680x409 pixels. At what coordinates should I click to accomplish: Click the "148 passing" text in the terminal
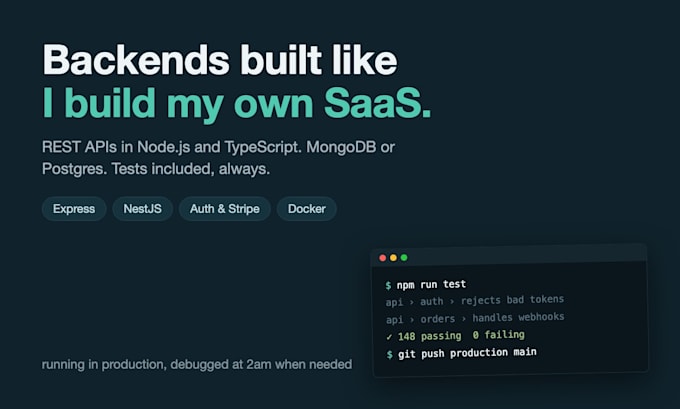click(x=429, y=336)
